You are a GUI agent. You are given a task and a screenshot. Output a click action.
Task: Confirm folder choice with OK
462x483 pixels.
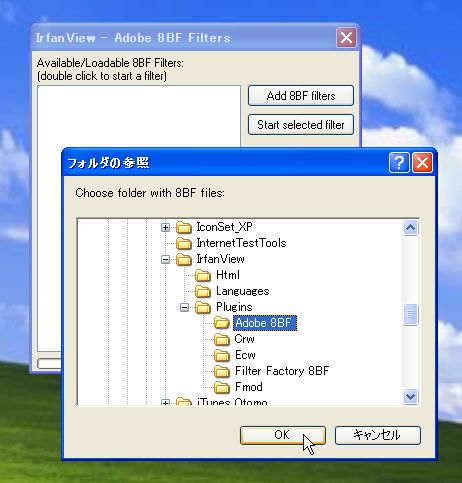[283, 435]
